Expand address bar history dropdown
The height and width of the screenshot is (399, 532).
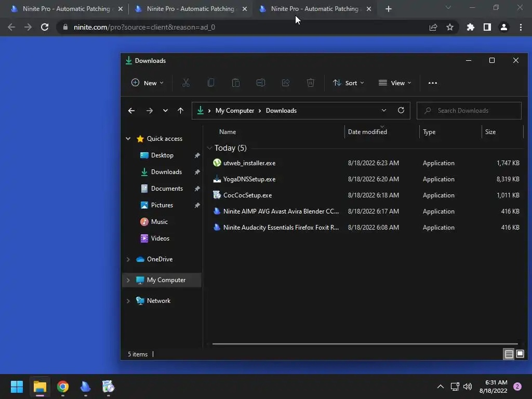384,110
